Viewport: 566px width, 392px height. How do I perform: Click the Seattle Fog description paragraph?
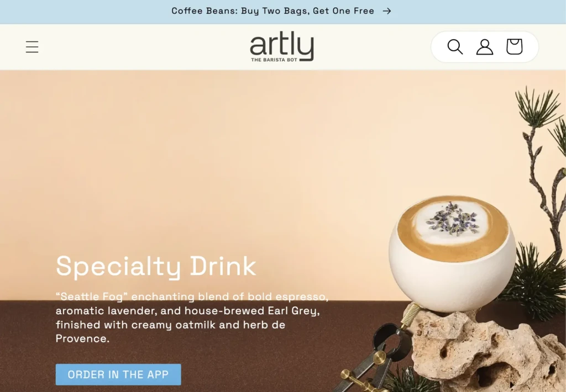192,317
